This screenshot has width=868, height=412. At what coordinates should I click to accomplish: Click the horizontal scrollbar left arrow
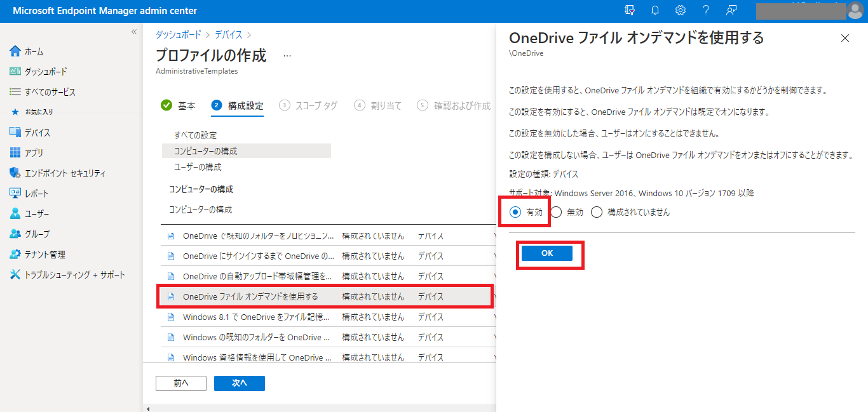148,409
